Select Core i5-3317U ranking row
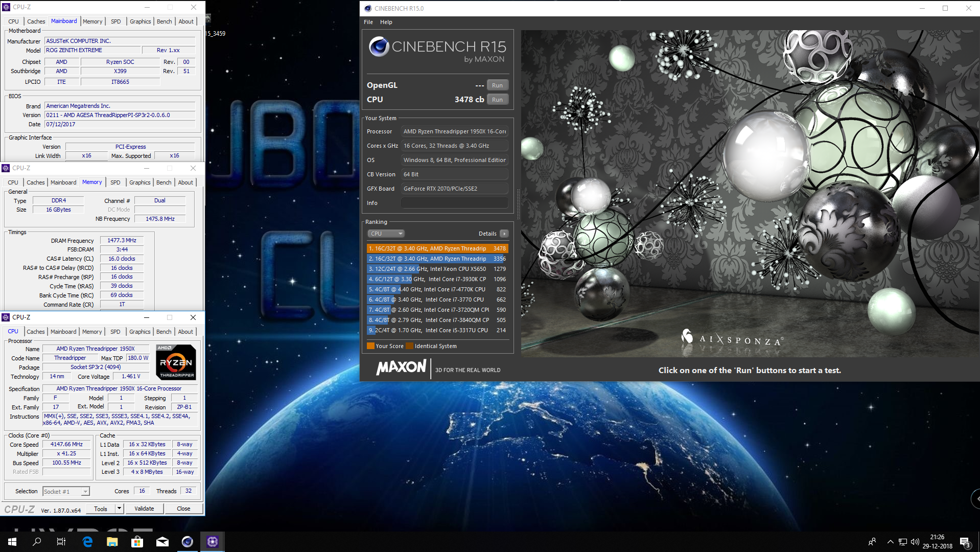Screen dimensions: 980x552 click(437, 330)
